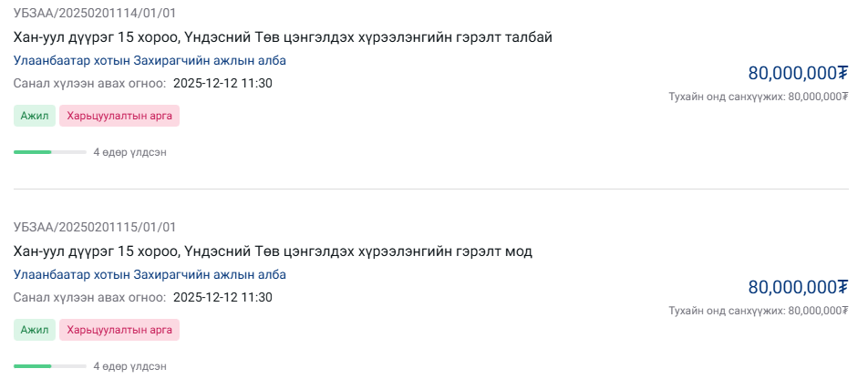This screenshot has height=379, width=868.
Task: Click the first tender's remaining-days progress bar
Action: pos(49,152)
